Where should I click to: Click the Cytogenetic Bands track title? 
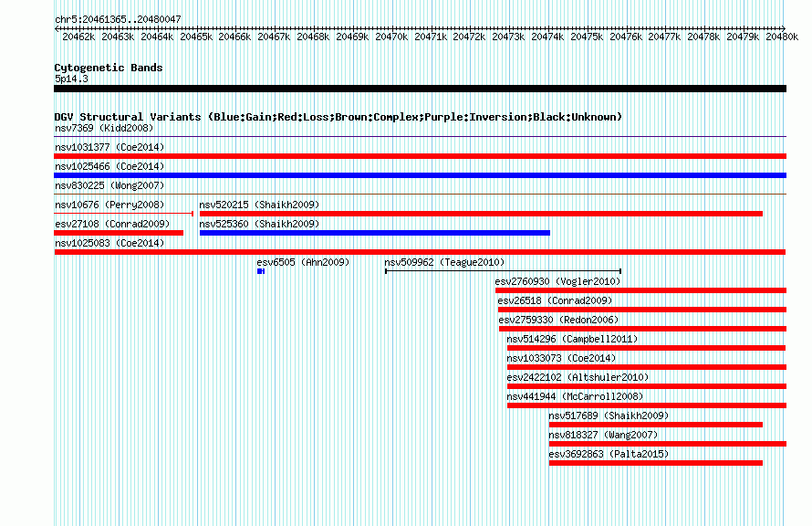[109, 68]
